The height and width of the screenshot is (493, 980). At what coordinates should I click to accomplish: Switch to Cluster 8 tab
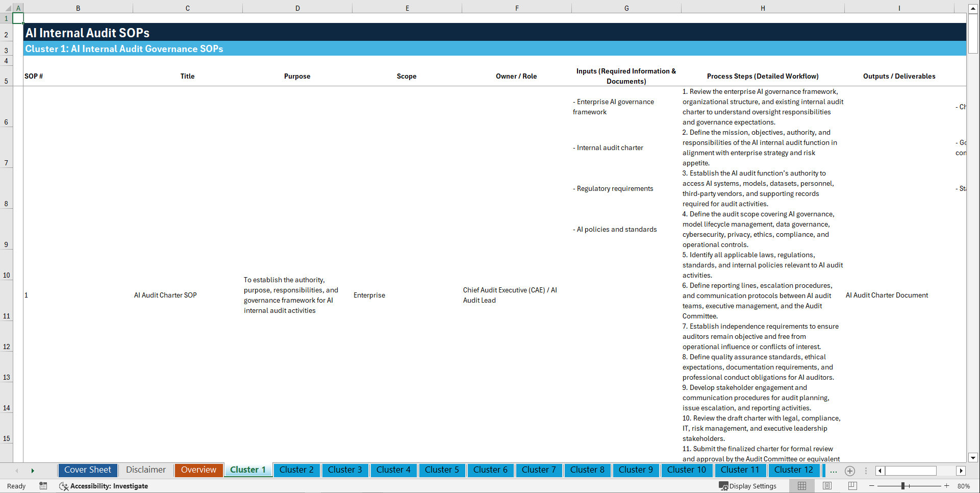(587, 470)
